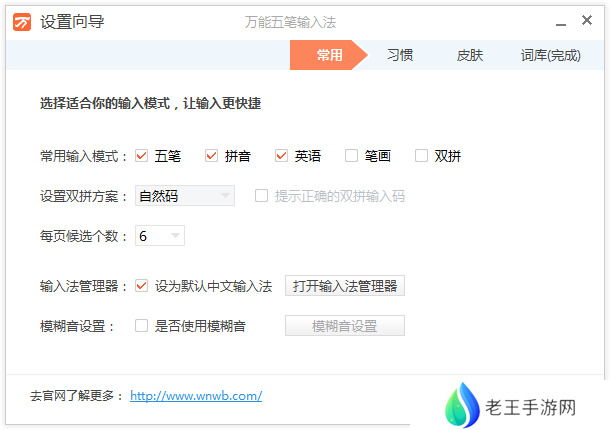Minimize the 设置向导 window
610x430 pixels.
tap(561, 24)
